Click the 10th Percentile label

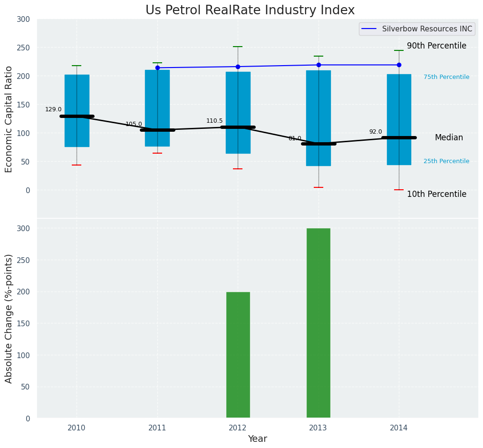point(436,194)
